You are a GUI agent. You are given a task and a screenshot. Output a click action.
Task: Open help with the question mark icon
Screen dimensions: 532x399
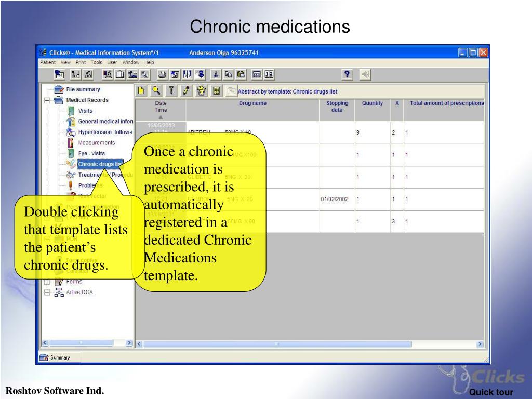click(x=347, y=74)
